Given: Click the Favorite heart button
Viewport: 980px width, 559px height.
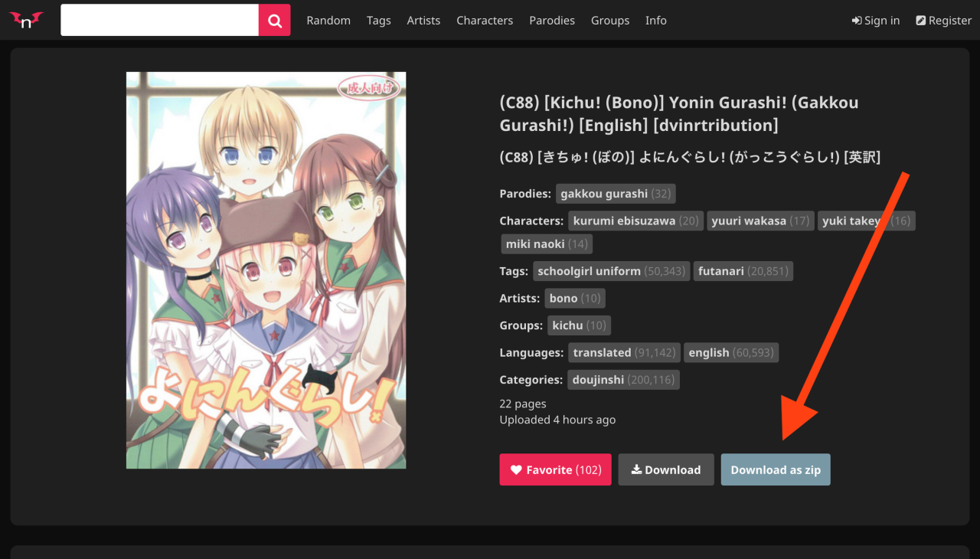Looking at the screenshot, I should click(x=556, y=469).
